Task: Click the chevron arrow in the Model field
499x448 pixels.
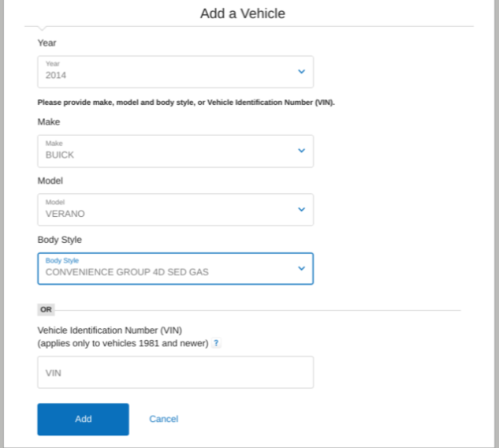Action: (x=301, y=210)
